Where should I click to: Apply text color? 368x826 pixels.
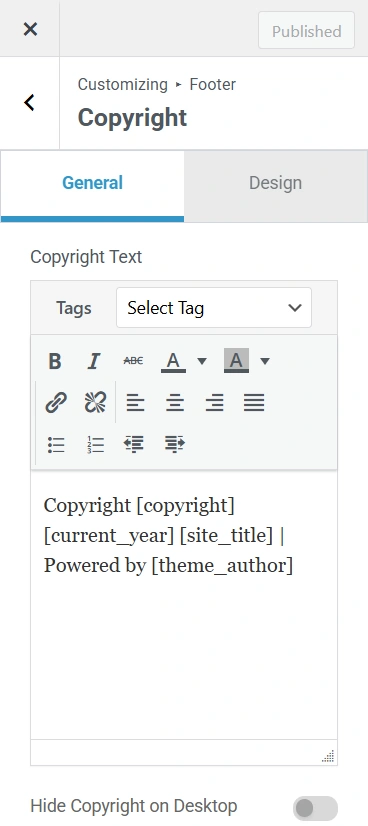tap(173, 361)
